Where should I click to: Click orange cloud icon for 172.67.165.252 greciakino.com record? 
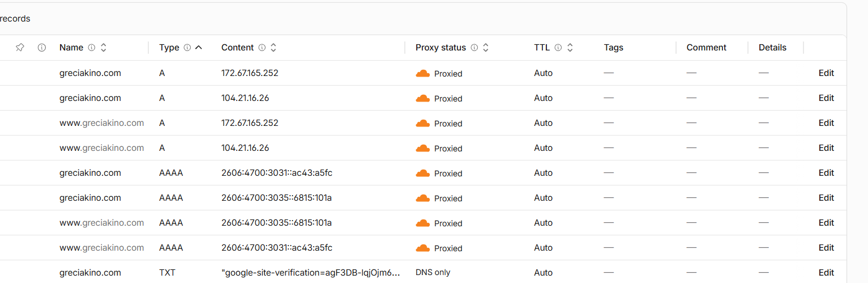pos(423,73)
